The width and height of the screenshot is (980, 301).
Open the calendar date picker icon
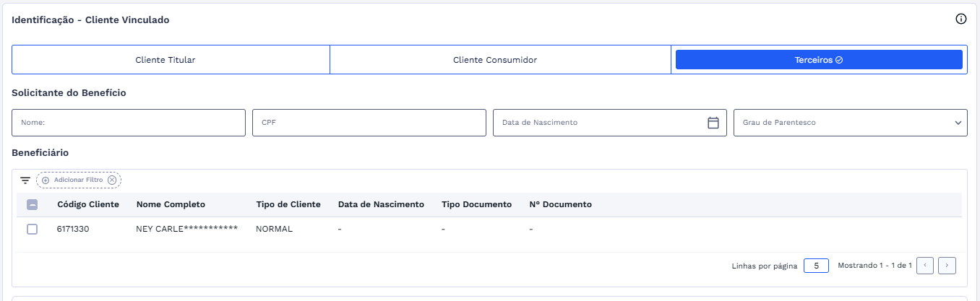click(x=713, y=123)
